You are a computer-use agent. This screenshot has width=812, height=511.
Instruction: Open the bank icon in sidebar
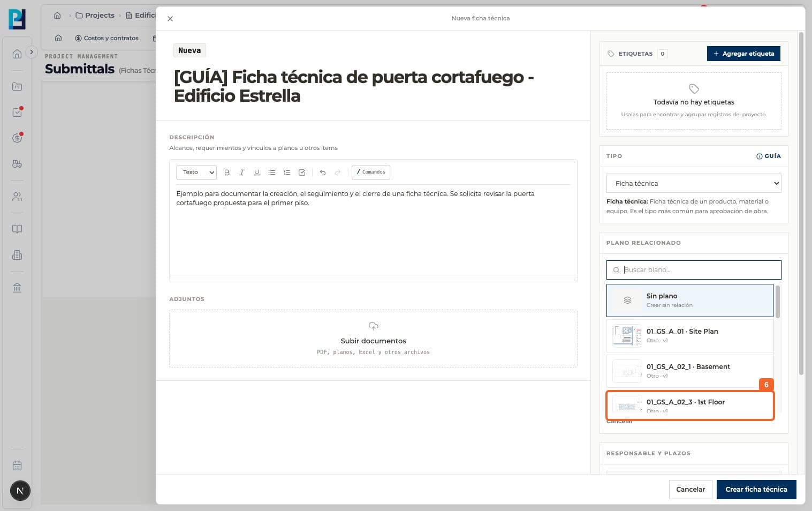[x=17, y=288]
